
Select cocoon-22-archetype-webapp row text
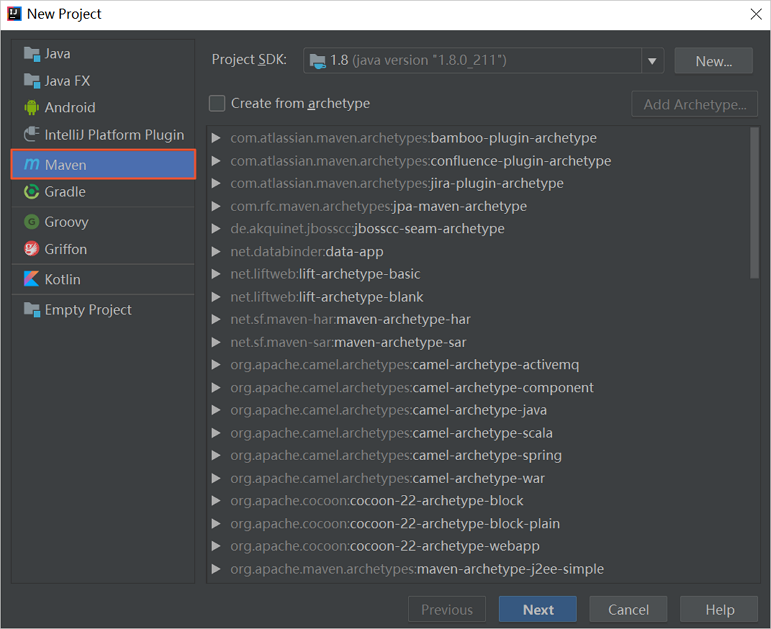pos(385,546)
